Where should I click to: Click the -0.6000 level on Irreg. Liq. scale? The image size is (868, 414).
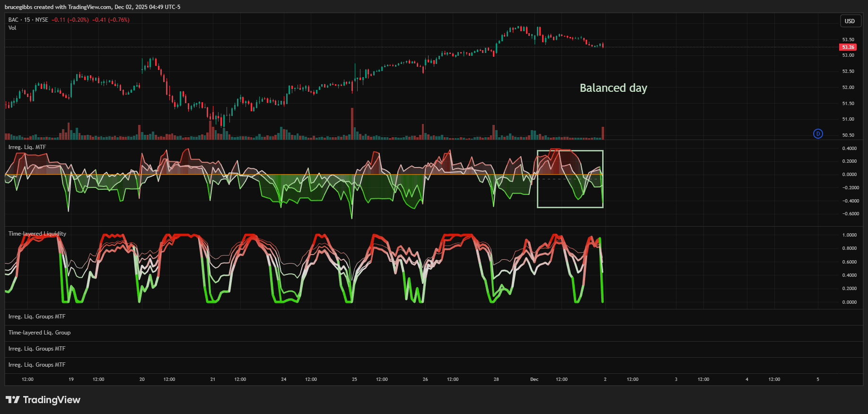point(849,214)
